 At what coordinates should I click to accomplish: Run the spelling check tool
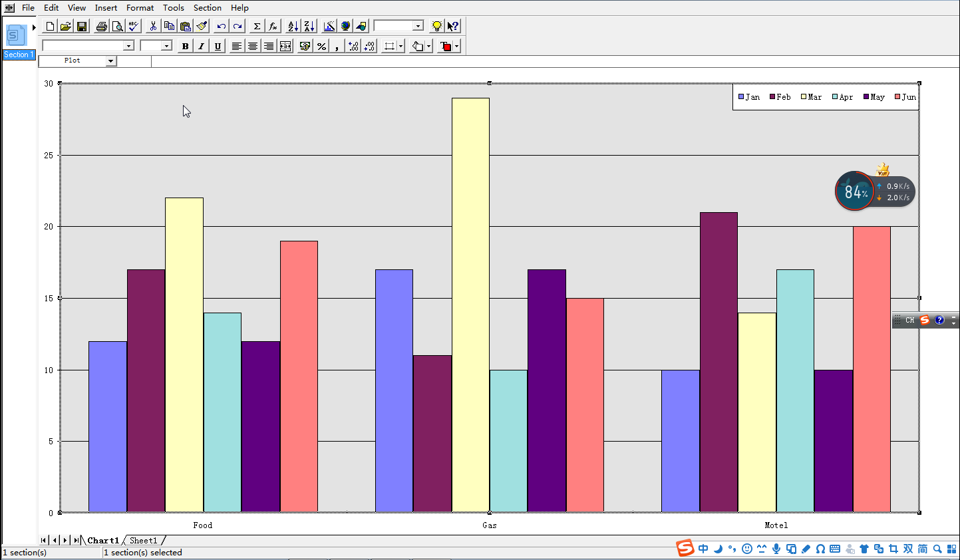coord(134,27)
